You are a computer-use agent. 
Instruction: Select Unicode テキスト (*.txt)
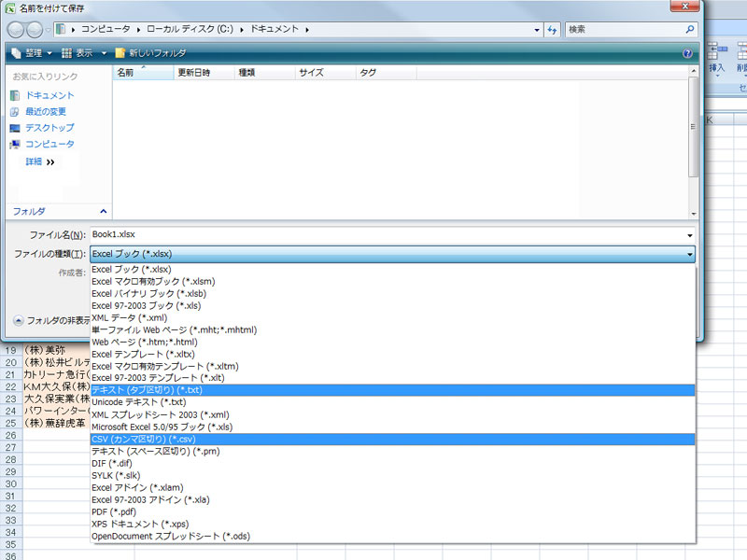(392, 402)
